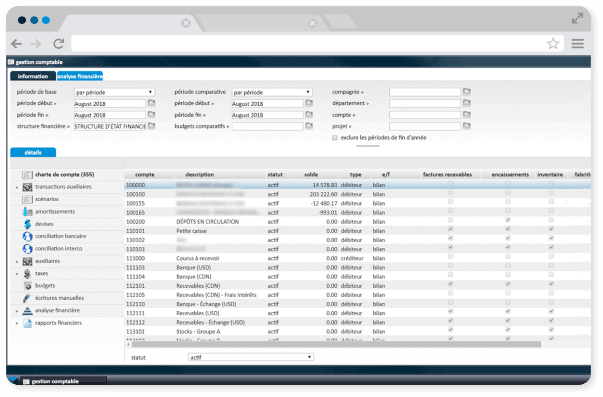Sort by the statut column header
603x397 pixels.
[x=275, y=175]
